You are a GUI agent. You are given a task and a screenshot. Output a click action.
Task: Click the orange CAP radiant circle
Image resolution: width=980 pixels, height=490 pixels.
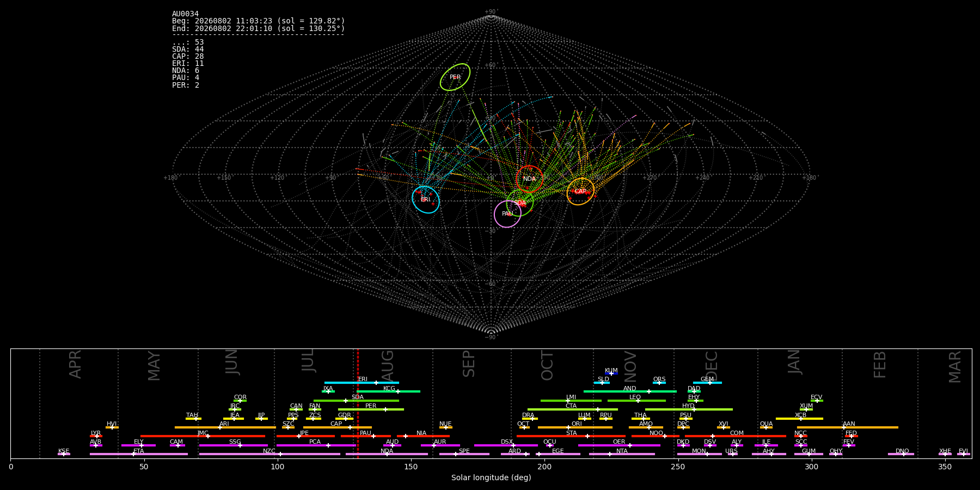click(580, 192)
